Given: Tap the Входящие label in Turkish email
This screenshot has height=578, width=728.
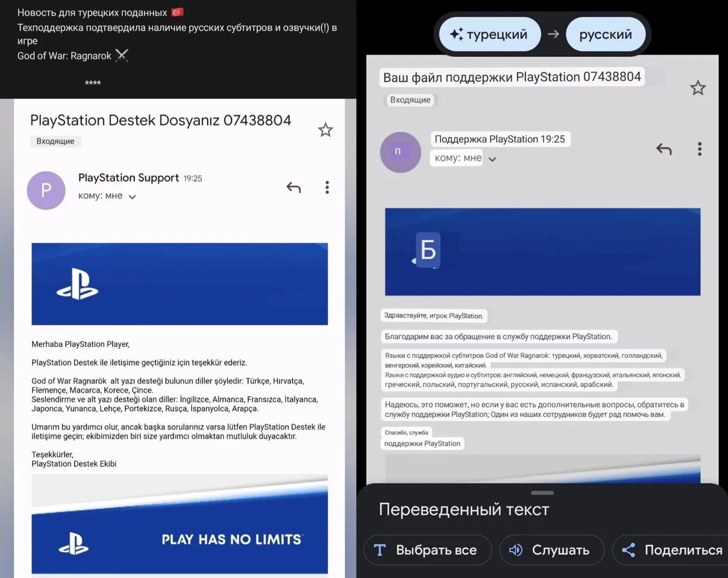Looking at the screenshot, I should click(55, 141).
